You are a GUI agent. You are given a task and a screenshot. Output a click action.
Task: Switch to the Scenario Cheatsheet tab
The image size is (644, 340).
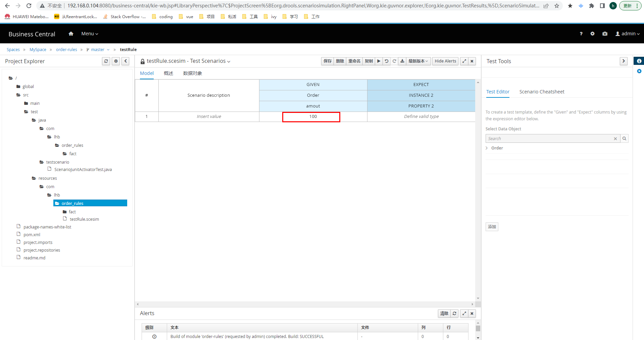(542, 92)
